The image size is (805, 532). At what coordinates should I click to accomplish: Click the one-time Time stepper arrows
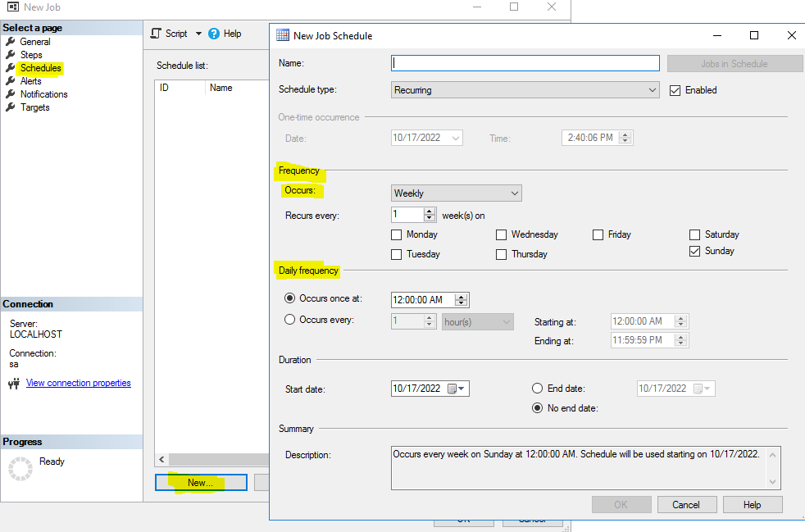[x=625, y=138]
